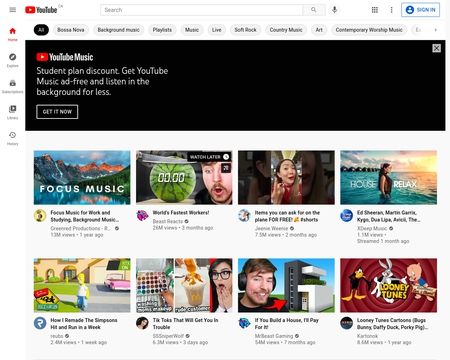450x360 pixels.
Task: Select the Art chip
Action: click(319, 30)
